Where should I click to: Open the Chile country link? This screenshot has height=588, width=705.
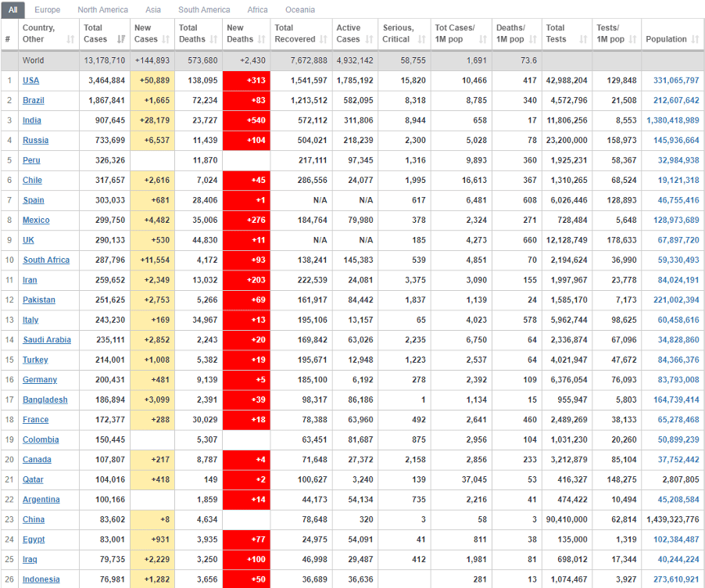tap(32, 180)
